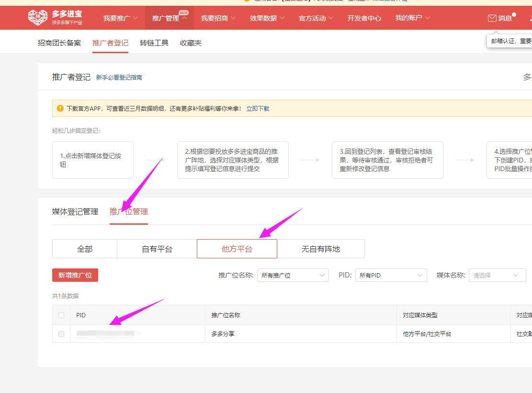Switch to the 招商团长备案 sub-tab
The image size is (532, 393).
pyautogui.click(x=59, y=43)
